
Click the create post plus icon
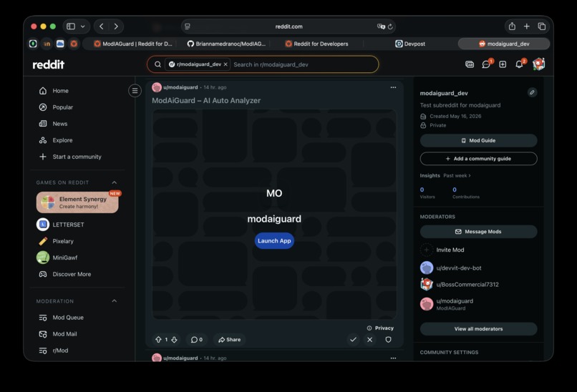coord(503,64)
